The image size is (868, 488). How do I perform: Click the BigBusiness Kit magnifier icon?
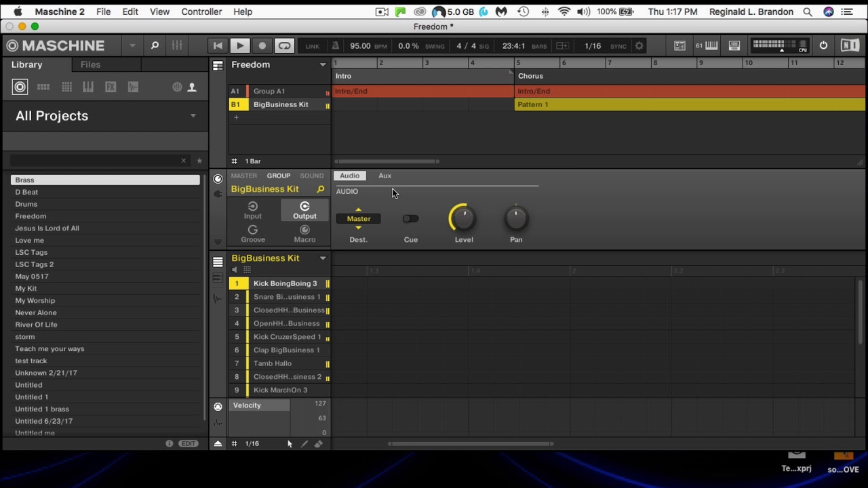(320, 189)
